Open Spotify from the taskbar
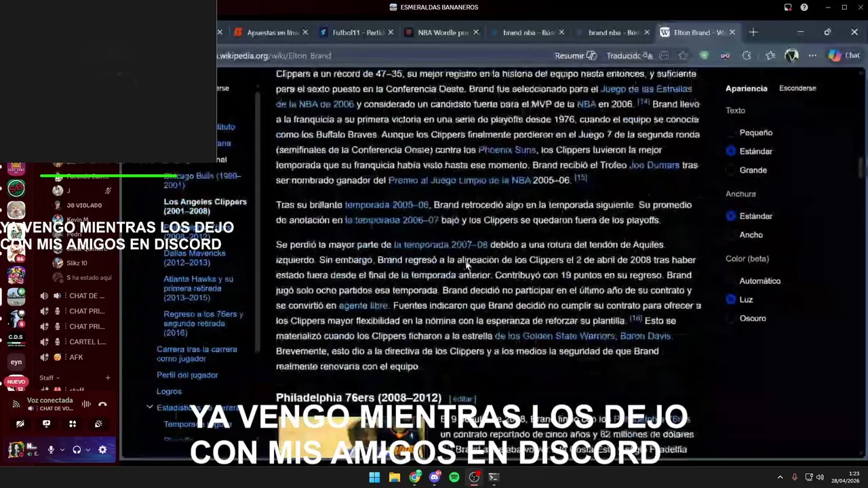 click(x=454, y=477)
